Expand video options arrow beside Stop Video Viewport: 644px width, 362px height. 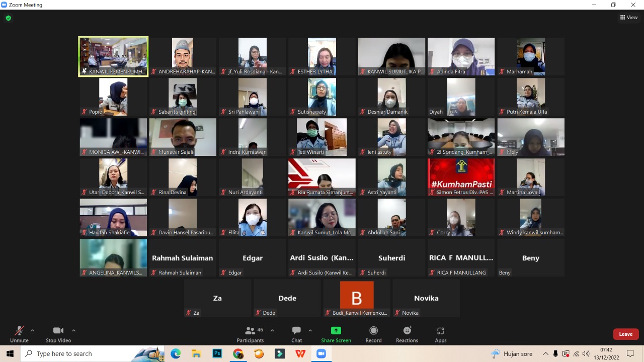[x=73, y=331]
